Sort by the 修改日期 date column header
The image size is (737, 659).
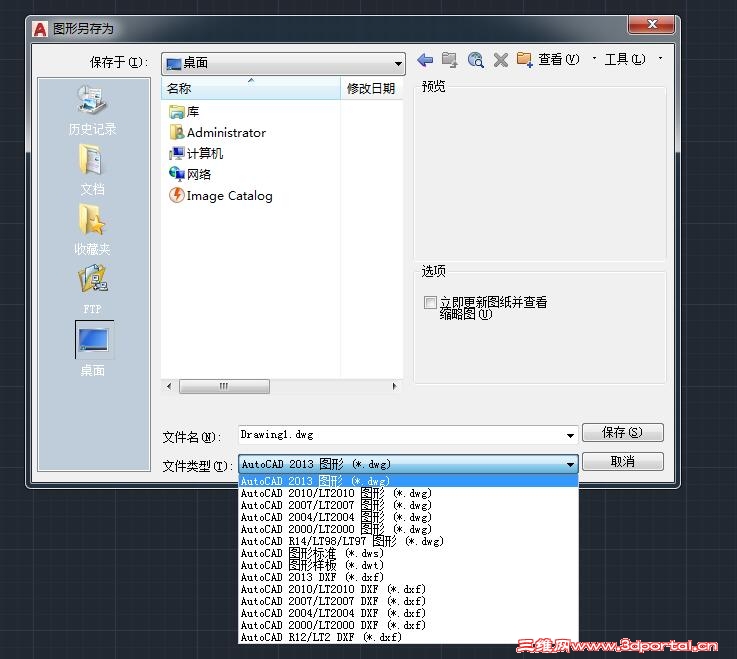(371, 88)
